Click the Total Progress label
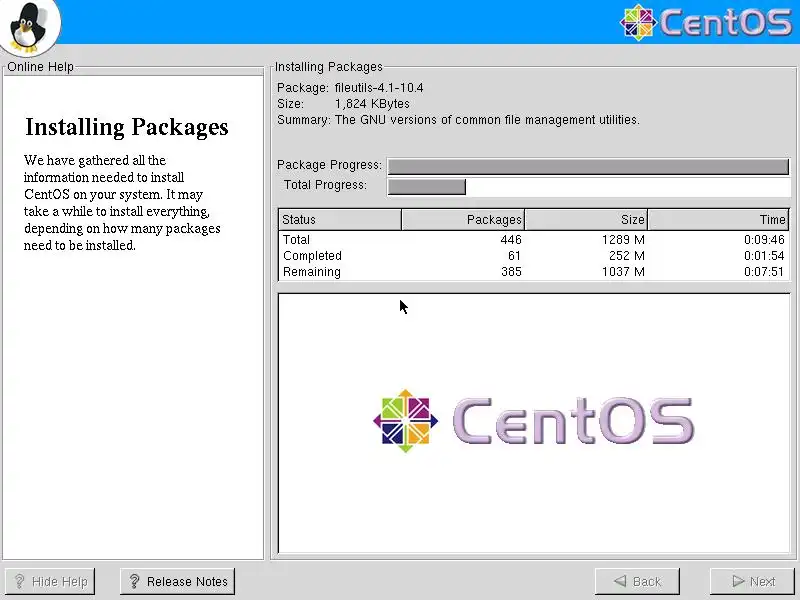The image size is (800, 600). (x=325, y=185)
